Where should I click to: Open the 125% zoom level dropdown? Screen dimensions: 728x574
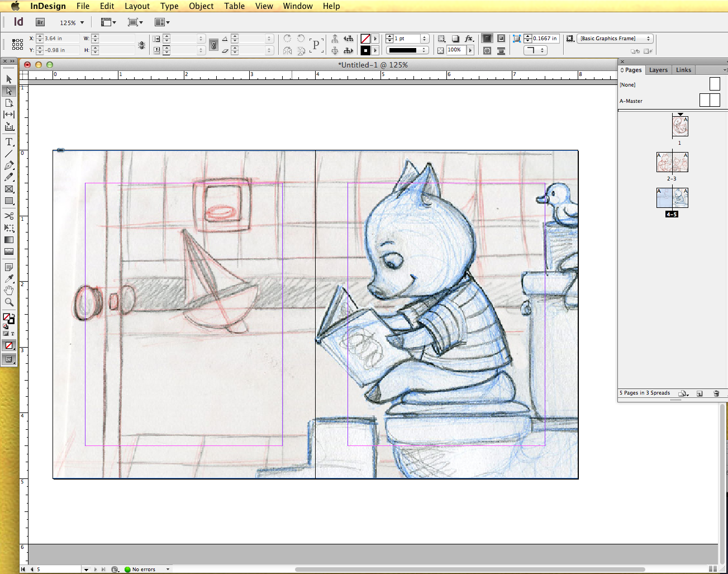point(82,23)
